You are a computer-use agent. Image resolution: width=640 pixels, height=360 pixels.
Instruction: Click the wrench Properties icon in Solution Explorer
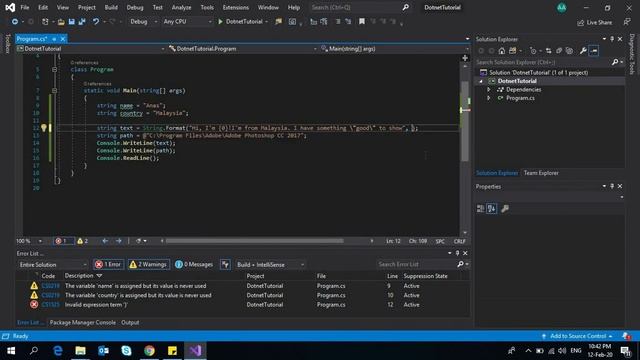click(x=583, y=51)
